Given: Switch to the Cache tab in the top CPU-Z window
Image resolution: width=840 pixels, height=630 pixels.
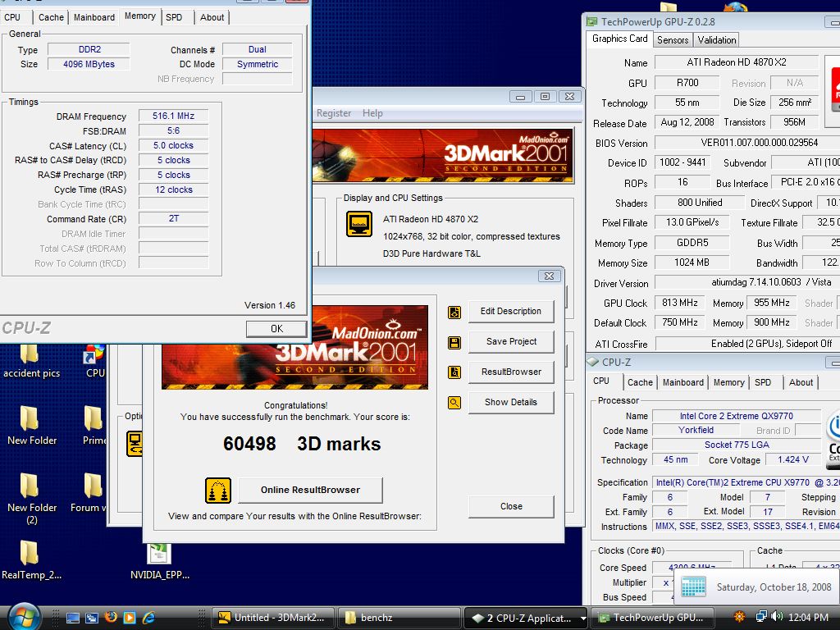Looking at the screenshot, I should [x=51, y=17].
